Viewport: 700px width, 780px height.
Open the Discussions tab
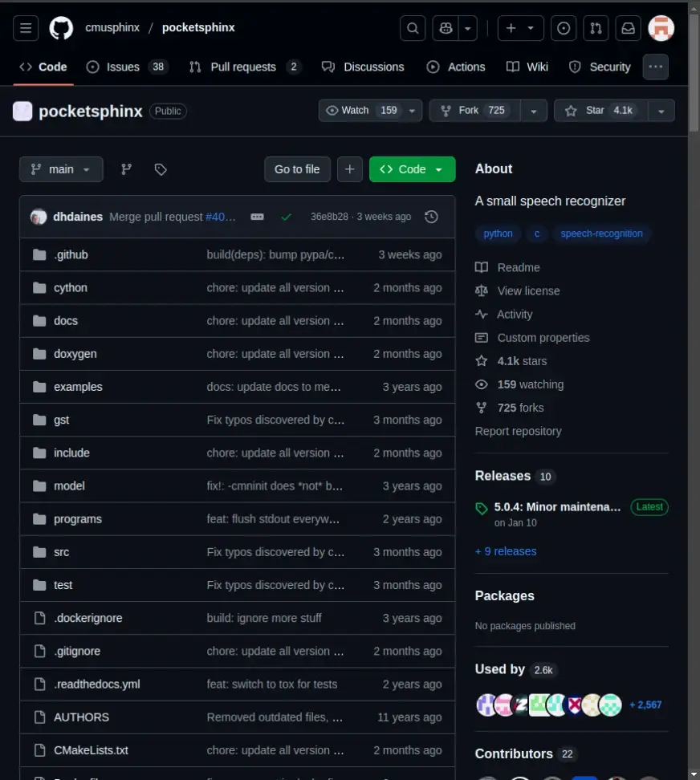coord(363,67)
